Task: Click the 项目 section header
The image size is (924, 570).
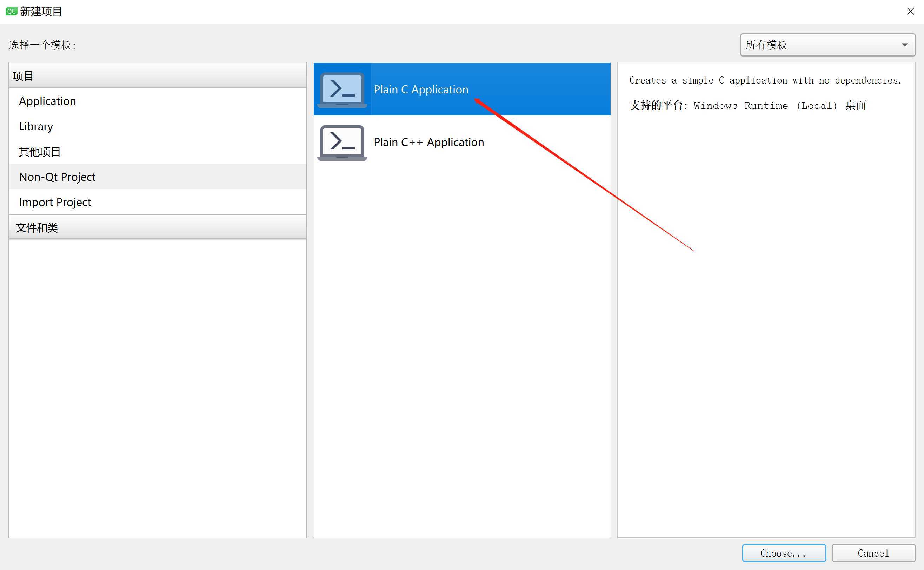Action: [158, 75]
